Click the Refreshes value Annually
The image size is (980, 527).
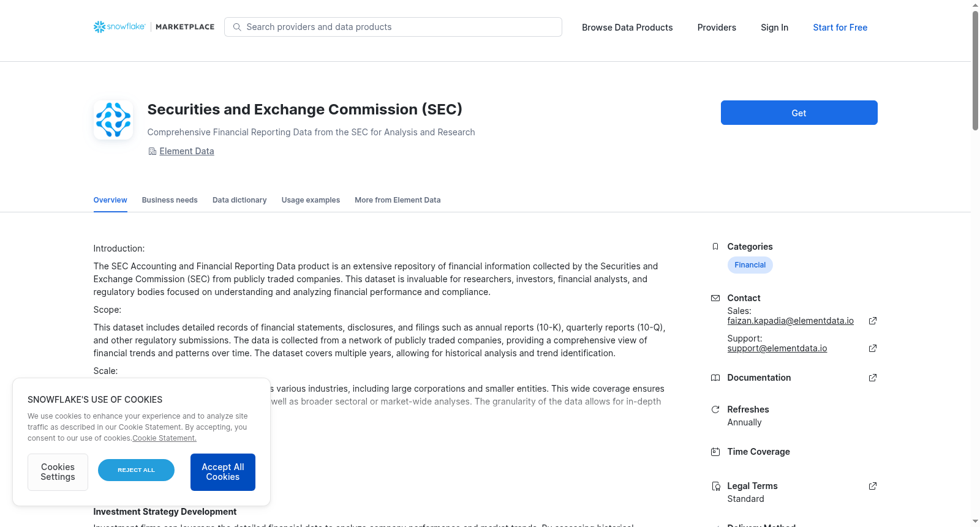[x=744, y=422]
